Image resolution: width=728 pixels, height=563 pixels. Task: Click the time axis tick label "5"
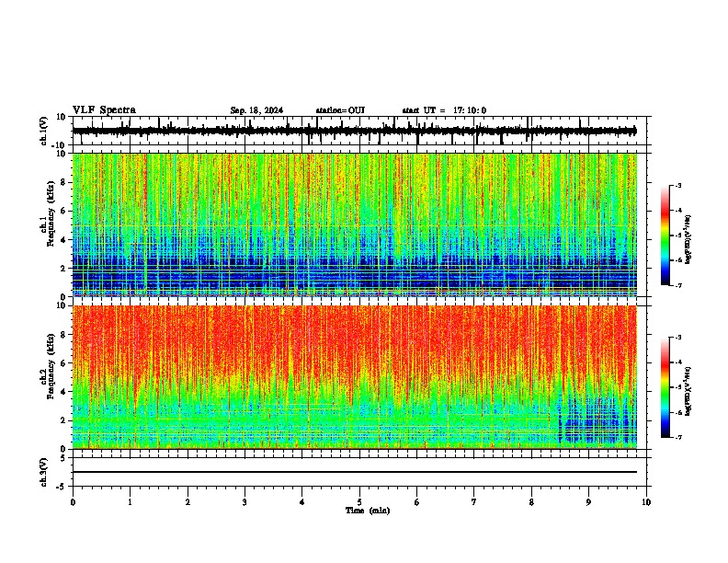[359, 502]
